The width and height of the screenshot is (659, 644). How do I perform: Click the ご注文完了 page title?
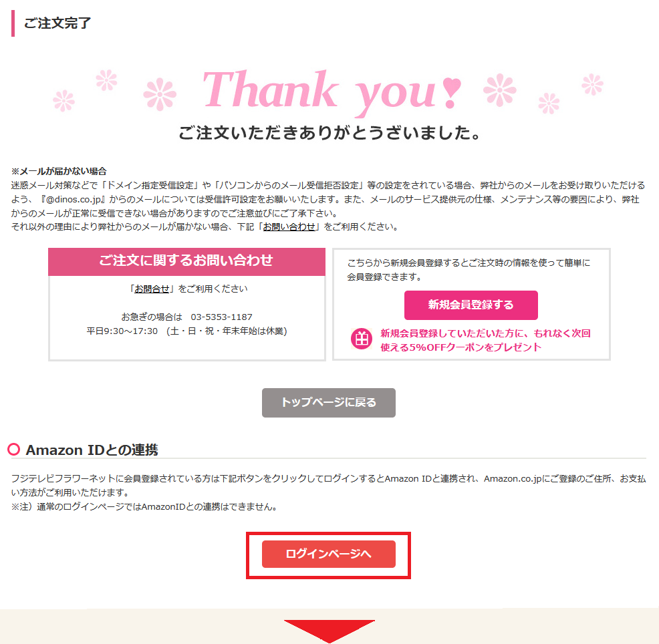pos(57,23)
